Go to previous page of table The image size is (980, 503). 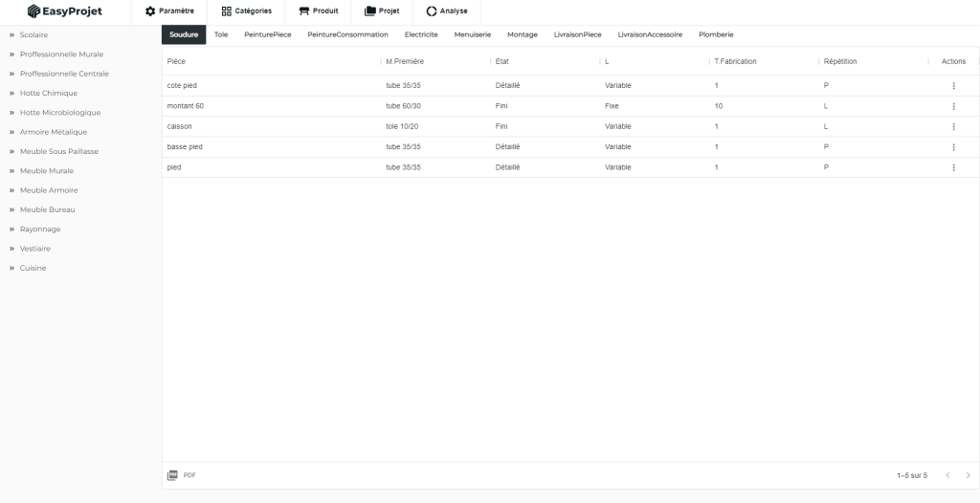click(947, 475)
